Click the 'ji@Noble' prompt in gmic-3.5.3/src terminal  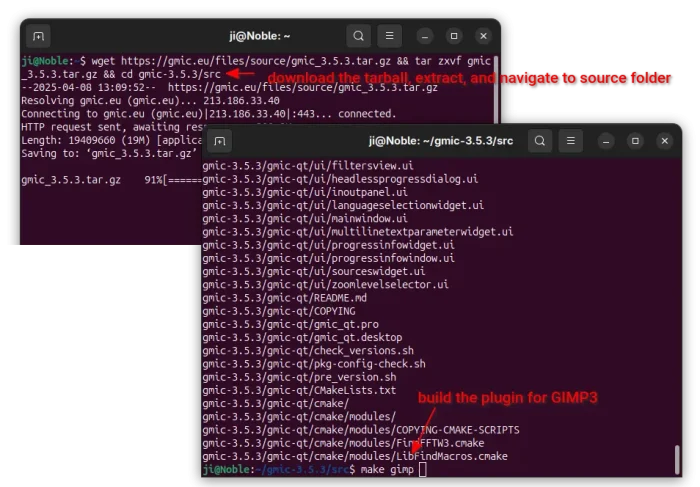[226, 470]
